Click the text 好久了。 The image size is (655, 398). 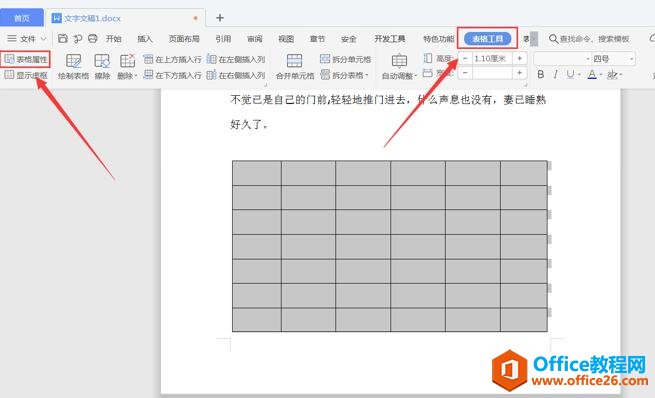(249, 124)
